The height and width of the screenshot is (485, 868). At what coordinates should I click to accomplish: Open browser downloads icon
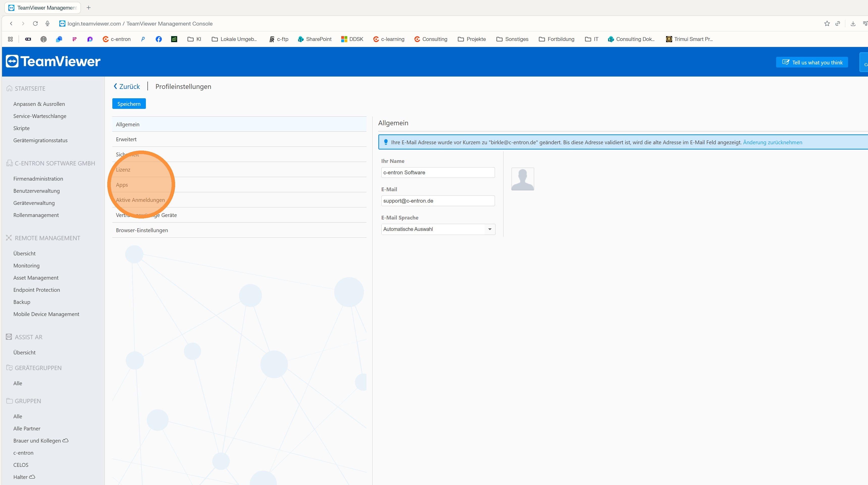pyautogui.click(x=853, y=23)
